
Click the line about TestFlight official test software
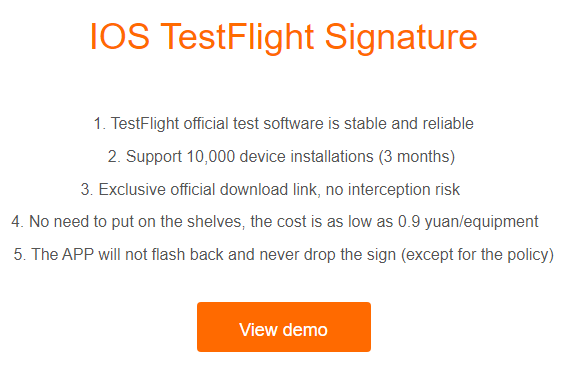click(283, 124)
